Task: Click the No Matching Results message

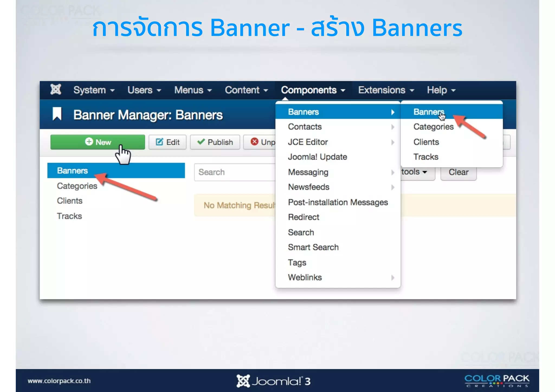Action: 240,205
